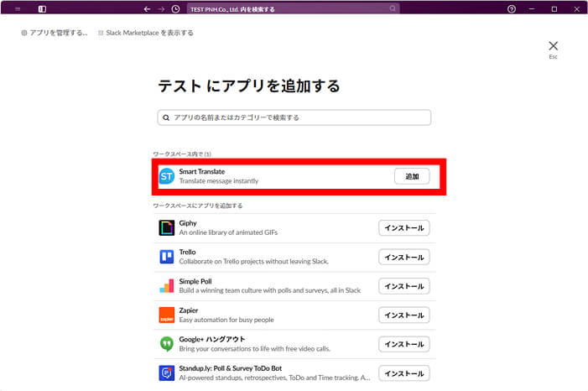Viewport: 588px width, 391px height.
Task: Select the Giphy app title
Action: tap(188, 223)
